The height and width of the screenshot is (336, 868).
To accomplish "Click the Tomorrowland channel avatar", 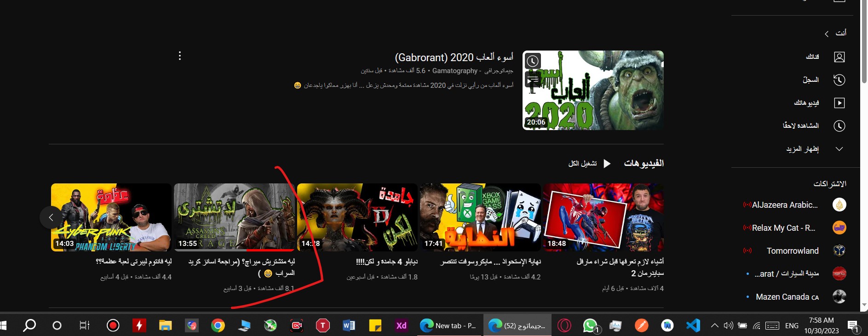I will point(839,251).
